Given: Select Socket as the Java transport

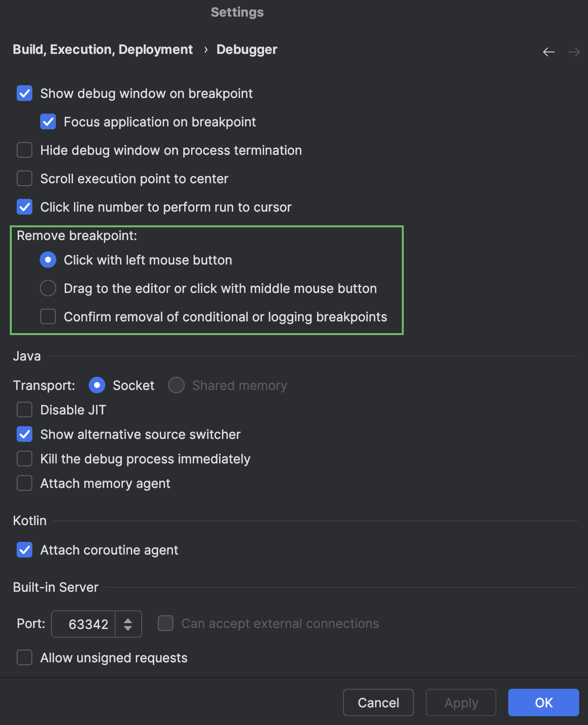Looking at the screenshot, I should pos(97,385).
